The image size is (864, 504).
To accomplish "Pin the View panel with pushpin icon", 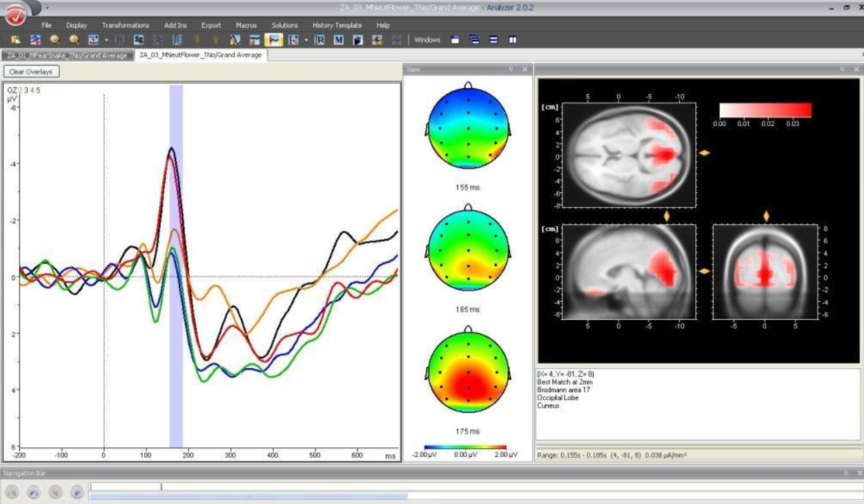I will (x=511, y=69).
